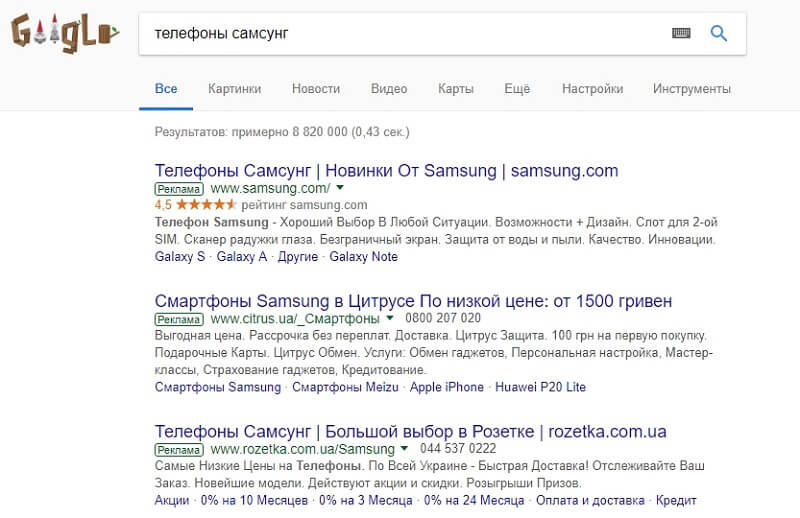The width and height of the screenshot is (800, 518).
Task: Switch to the Картинки tab
Action: click(234, 89)
